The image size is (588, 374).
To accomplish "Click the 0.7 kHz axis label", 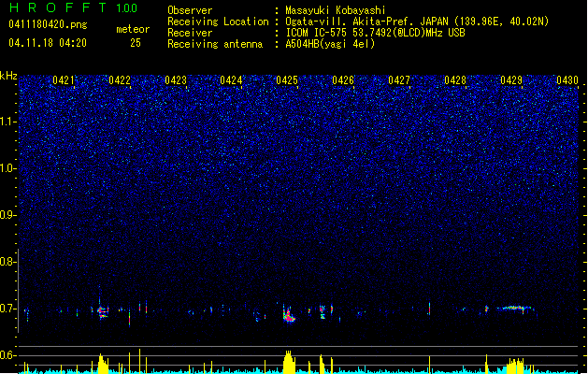I will [8, 309].
